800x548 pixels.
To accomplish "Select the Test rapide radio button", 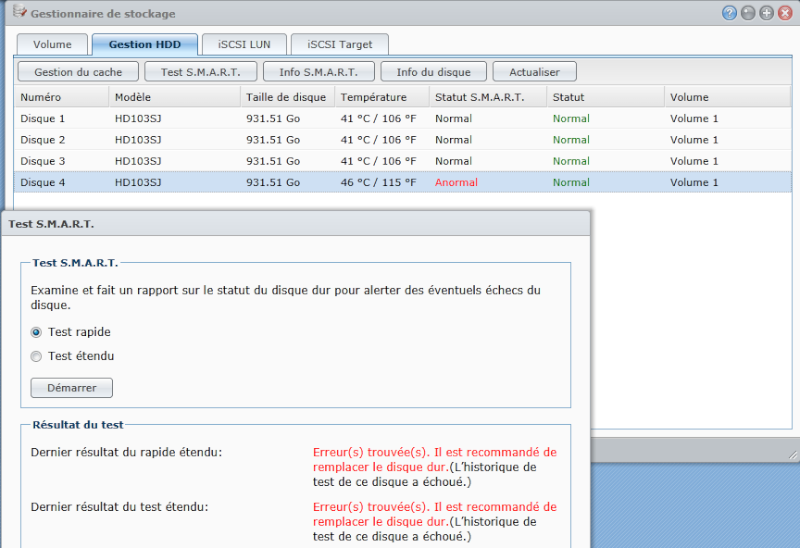I will point(36,333).
